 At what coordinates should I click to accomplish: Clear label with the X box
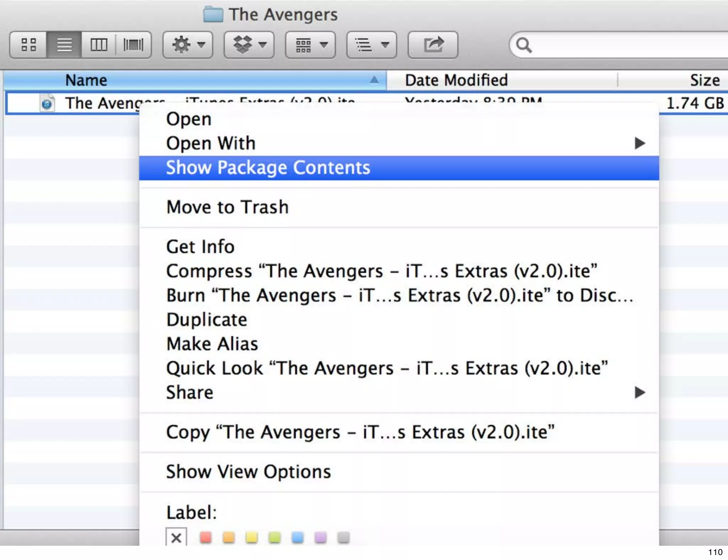tap(176, 538)
